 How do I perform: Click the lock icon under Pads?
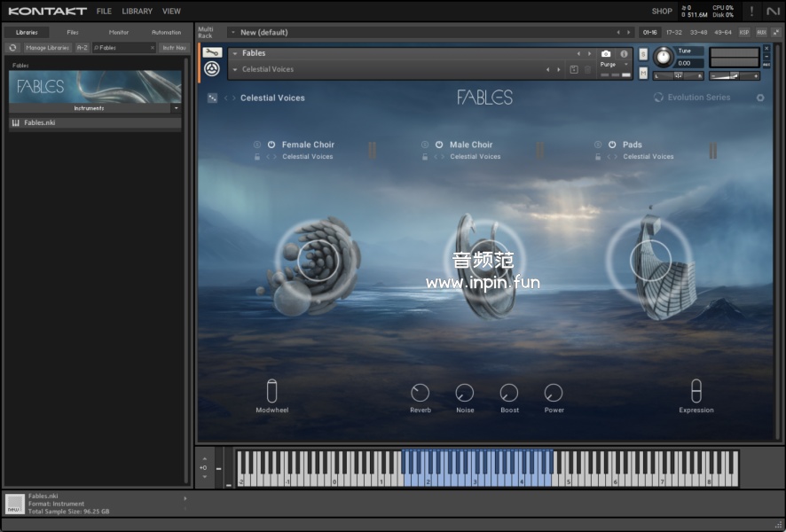(597, 157)
